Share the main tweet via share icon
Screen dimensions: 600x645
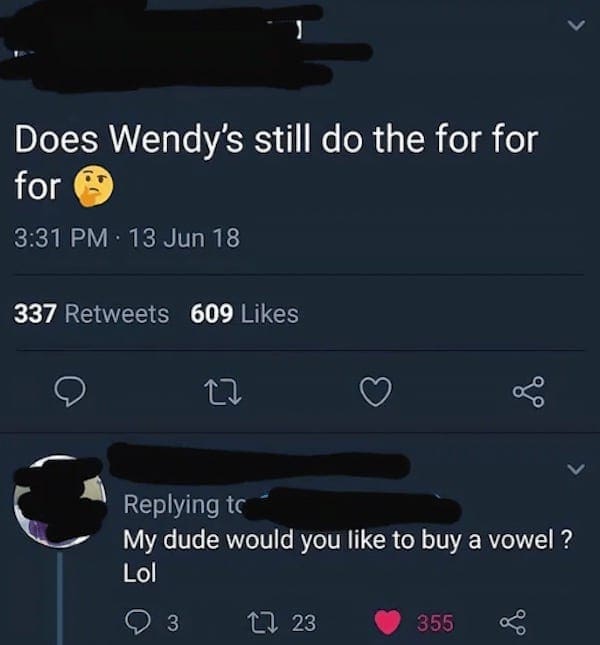tap(529, 392)
